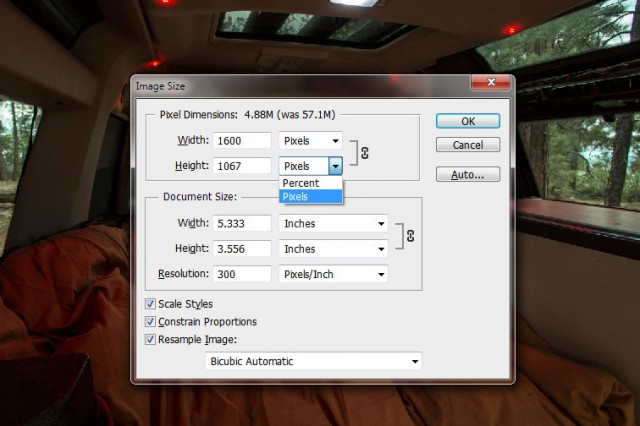Image resolution: width=640 pixels, height=426 pixels.
Task: Click the document size chain link icon
Action: pos(409,236)
